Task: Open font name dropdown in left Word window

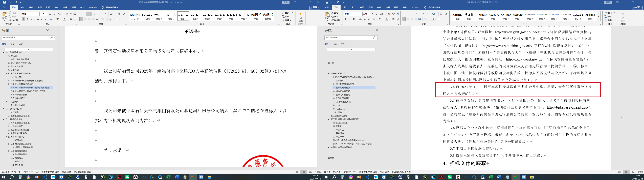Action: 38,14
